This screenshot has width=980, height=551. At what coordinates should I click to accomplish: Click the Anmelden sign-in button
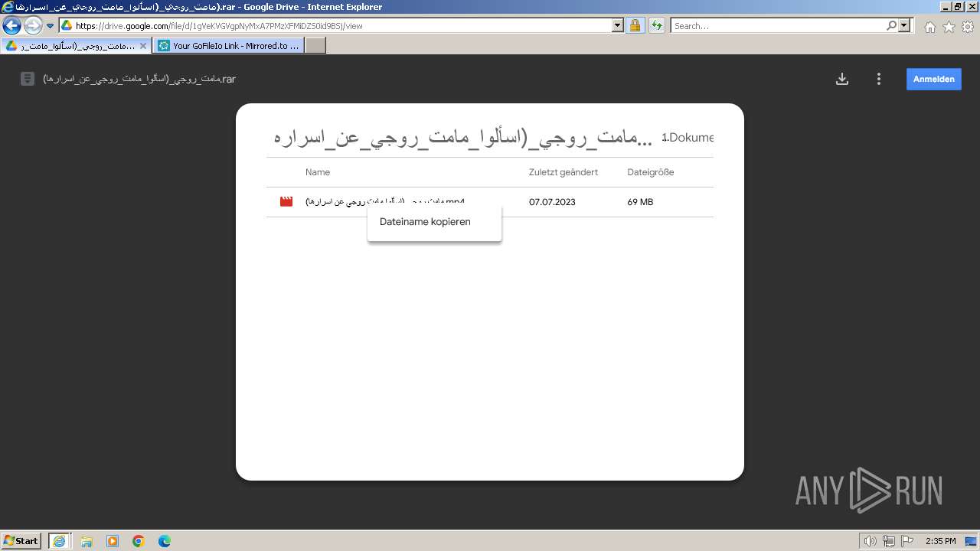click(933, 79)
